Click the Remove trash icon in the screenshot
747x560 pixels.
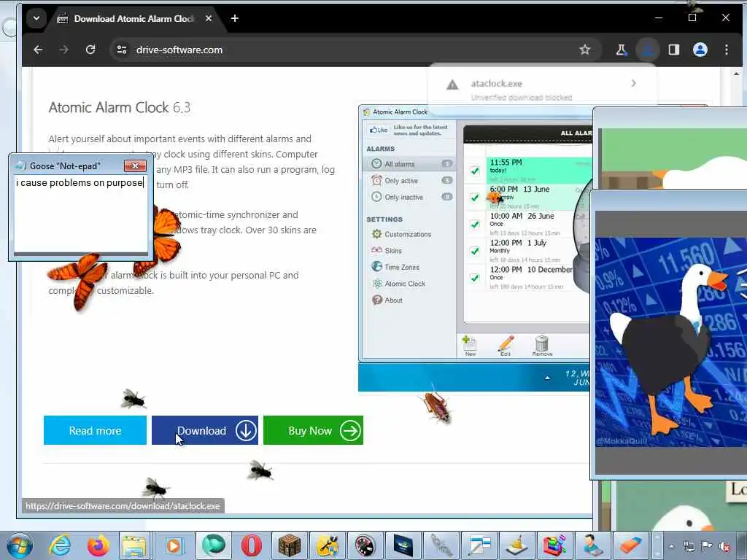coord(542,345)
